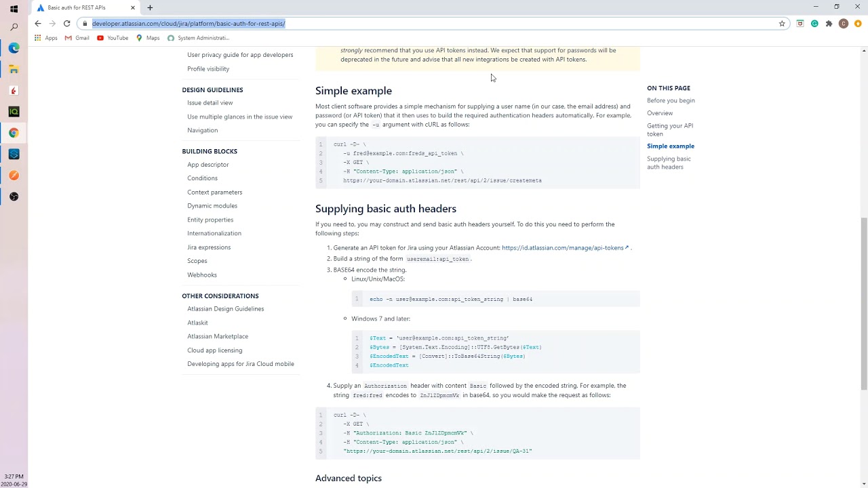Image resolution: width=868 pixels, height=488 pixels.
Task: Open File Explorer from the taskbar
Action: 14,69
